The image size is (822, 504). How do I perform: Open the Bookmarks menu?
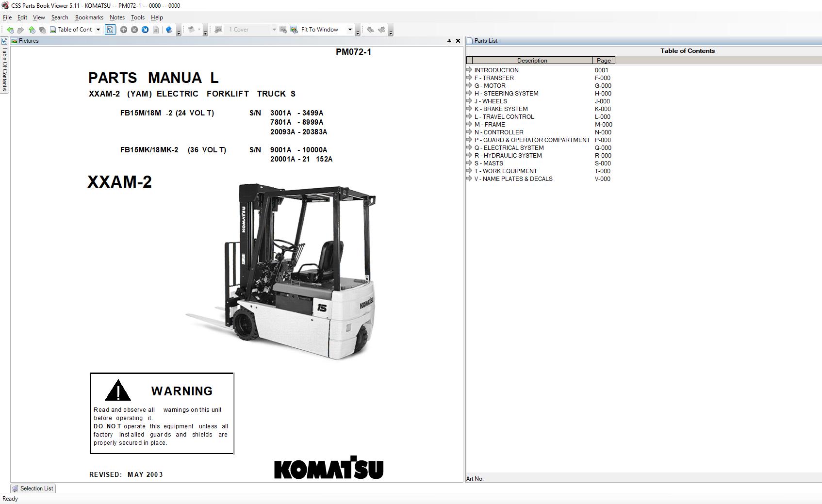[89, 17]
